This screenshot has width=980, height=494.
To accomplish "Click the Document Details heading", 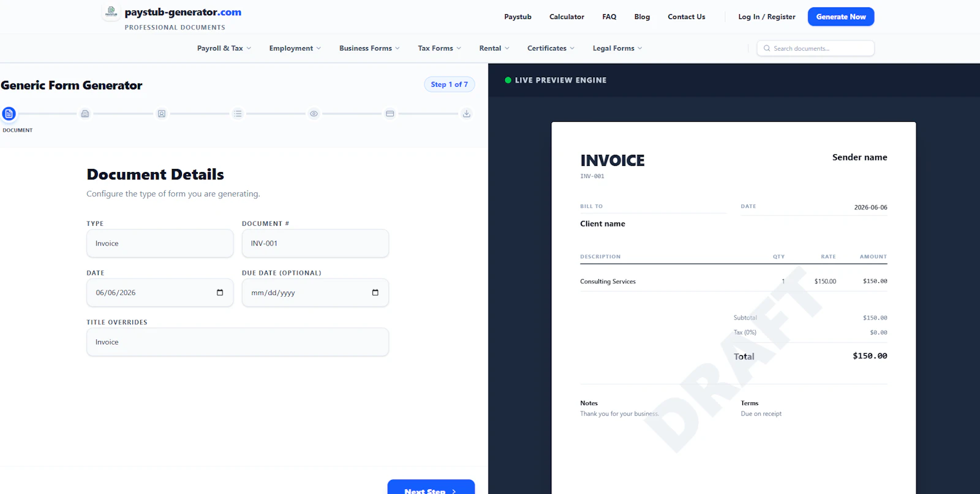I will coord(156,174).
